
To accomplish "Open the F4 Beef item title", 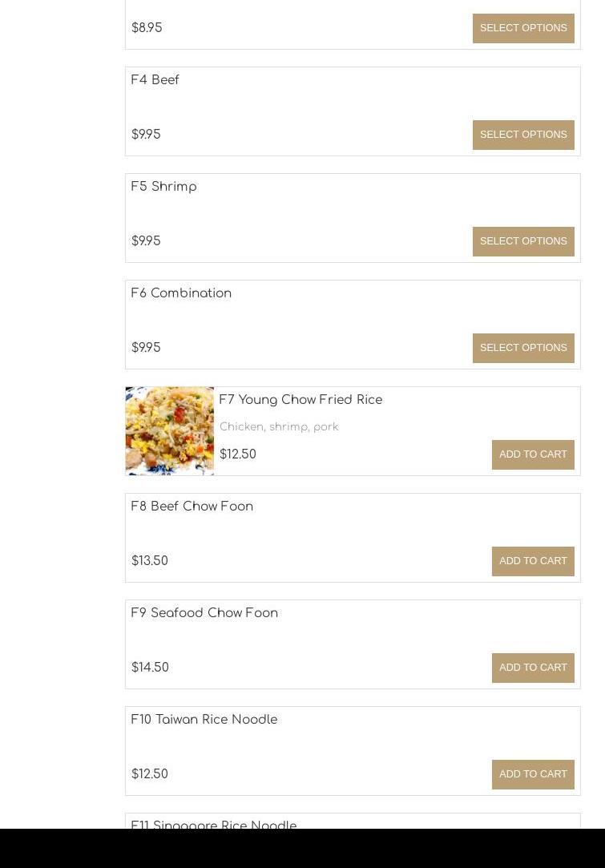I will pos(155,80).
